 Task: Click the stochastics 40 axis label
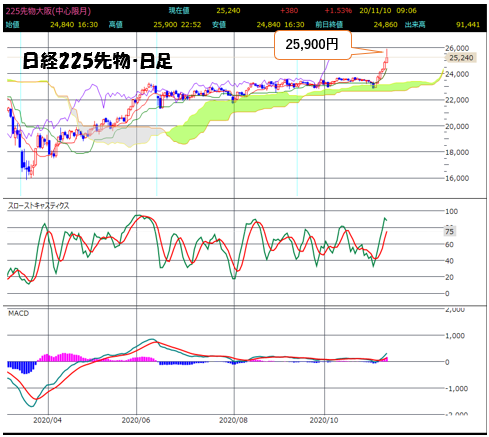point(449,261)
